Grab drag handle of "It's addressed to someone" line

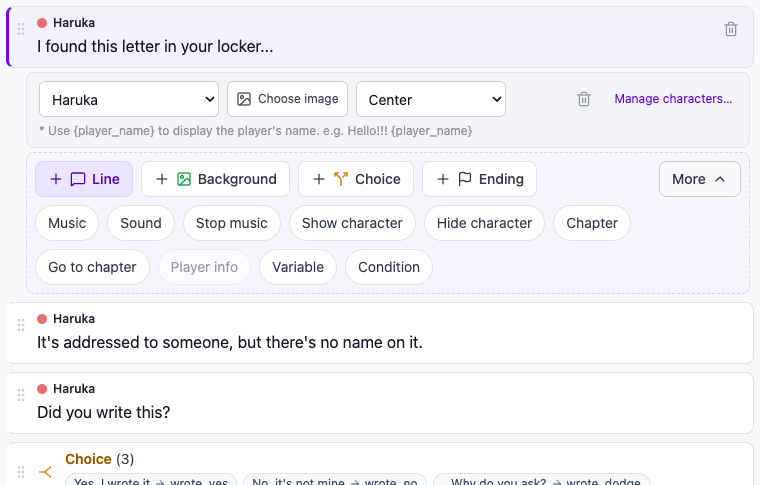coord(21,325)
